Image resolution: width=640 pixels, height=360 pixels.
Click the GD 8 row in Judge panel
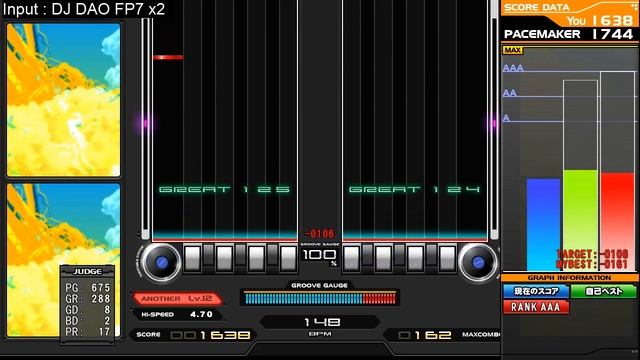[87, 310]
